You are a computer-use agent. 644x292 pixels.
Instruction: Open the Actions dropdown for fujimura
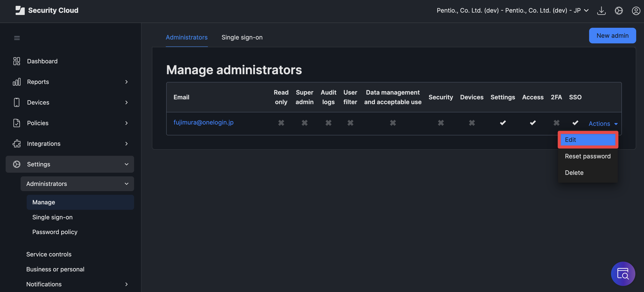[603, 123]
